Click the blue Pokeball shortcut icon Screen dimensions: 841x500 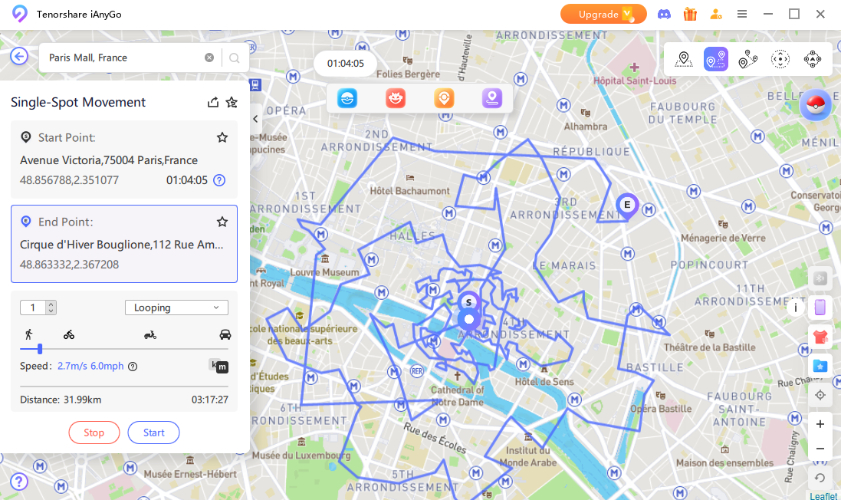tap(347, 98)
